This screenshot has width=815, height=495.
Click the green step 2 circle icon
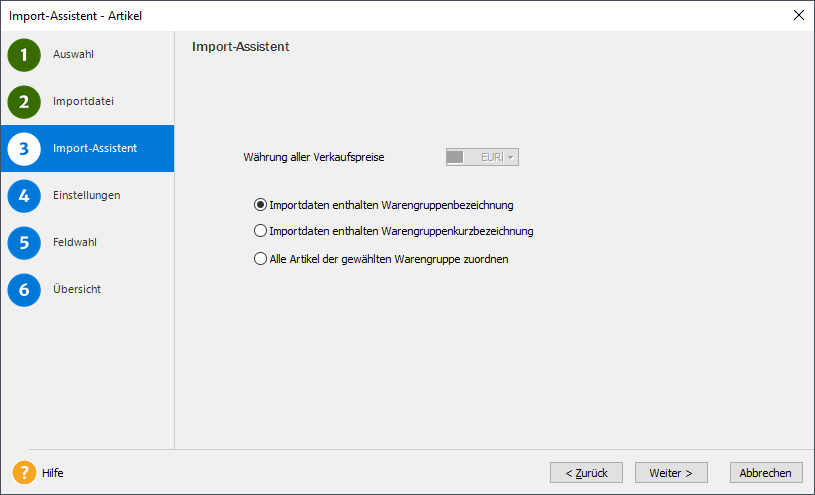pyautogui.click(x=24, y=101)
